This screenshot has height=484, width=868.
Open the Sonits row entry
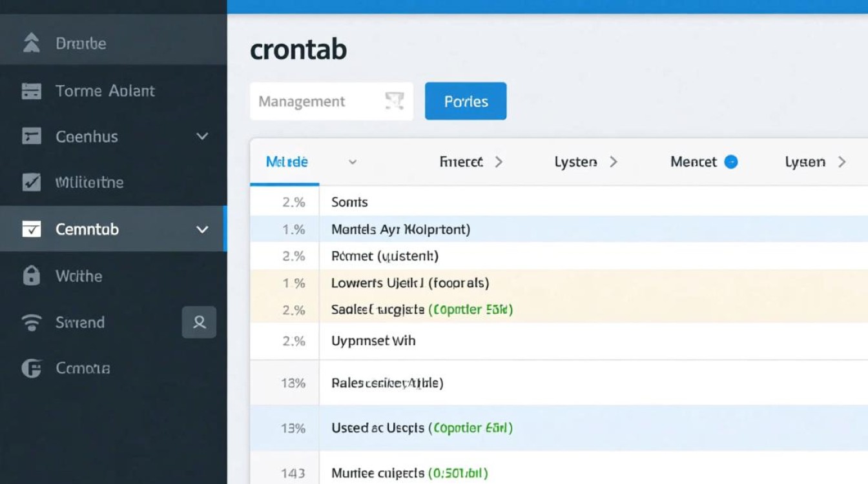coord(349,202)
